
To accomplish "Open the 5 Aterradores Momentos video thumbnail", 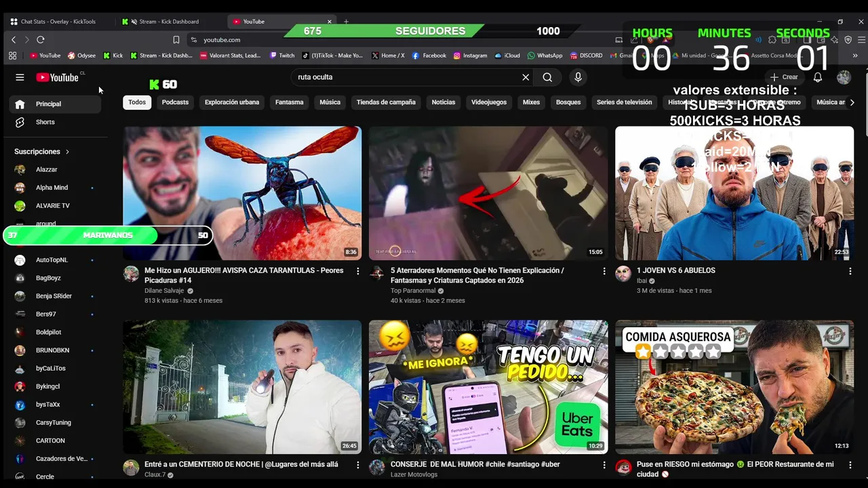I will point(488,193).
